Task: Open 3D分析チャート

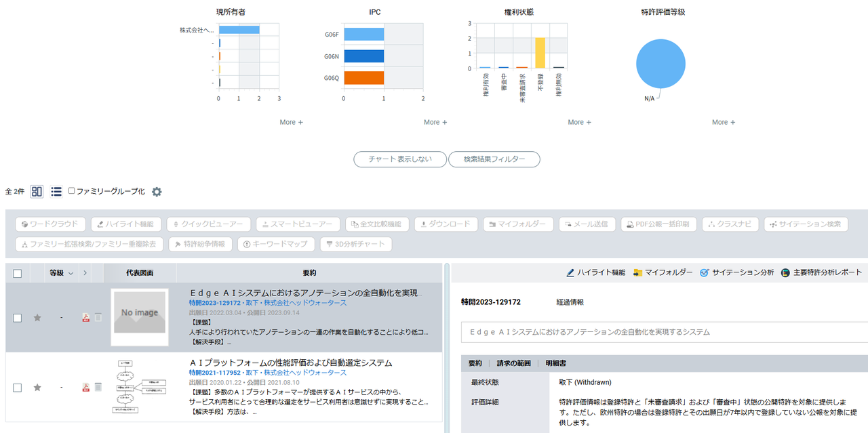Action: (x=356, y=244)
